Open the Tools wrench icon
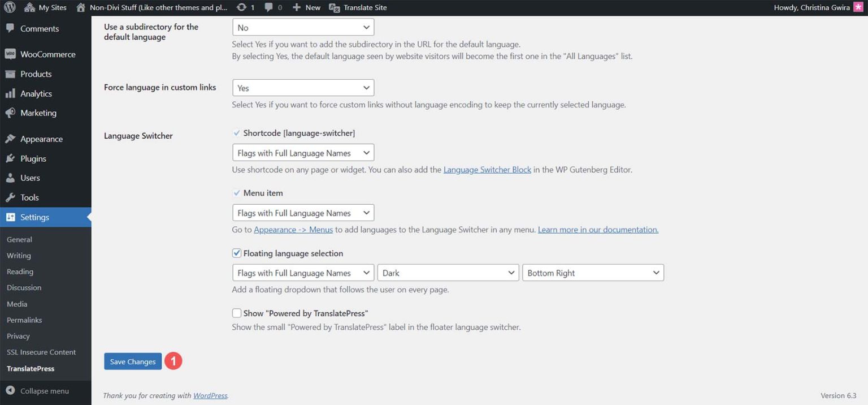The image size is (868, 405). [10, 197]
